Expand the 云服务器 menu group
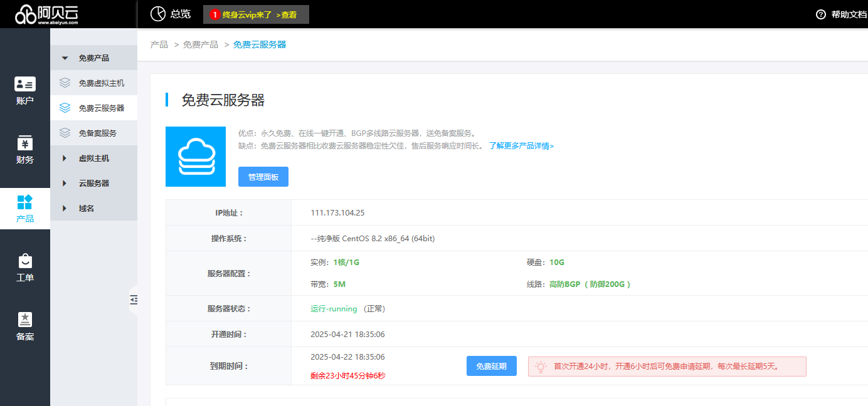The image size is (868, 406). (x=93, y=184)
